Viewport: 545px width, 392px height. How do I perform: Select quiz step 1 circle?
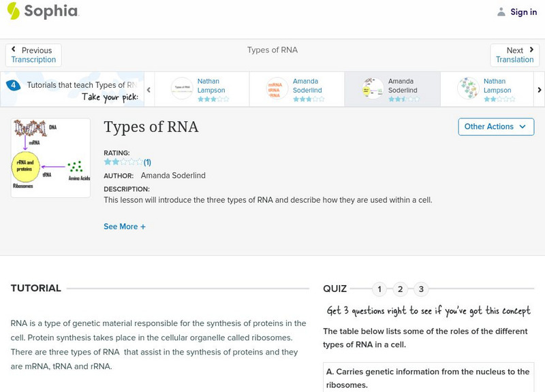coord(379,289)
